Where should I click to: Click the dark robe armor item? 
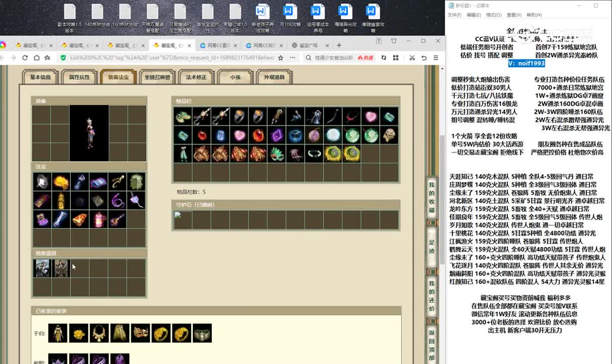click(x=314, y=117)
